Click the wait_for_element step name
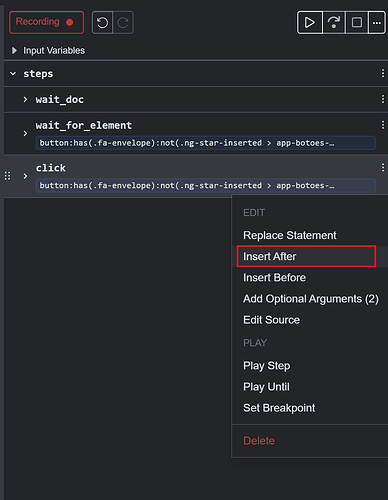Image resolution: width=388 pixels, height=500 pixels. pyautogui.click(x=84, y=125)
